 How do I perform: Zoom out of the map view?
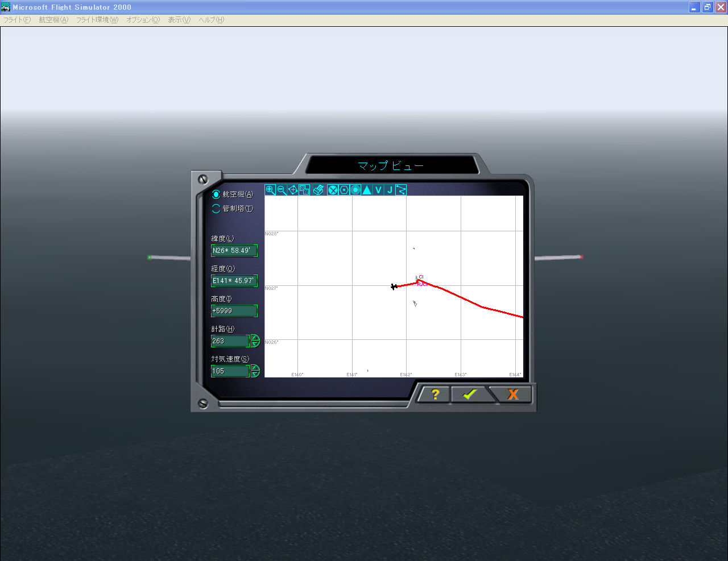pyautogui.click(x=282, y=190)
